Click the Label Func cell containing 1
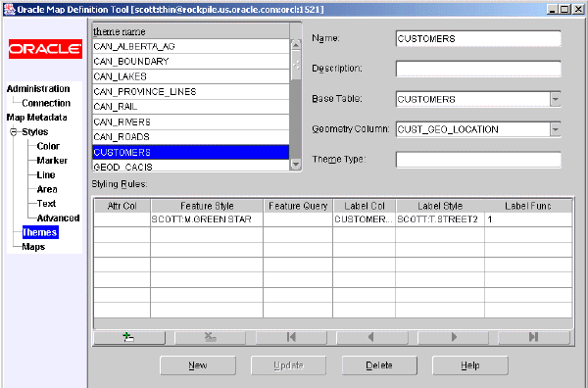Screen dimensions: 588x388 point(528,219)
